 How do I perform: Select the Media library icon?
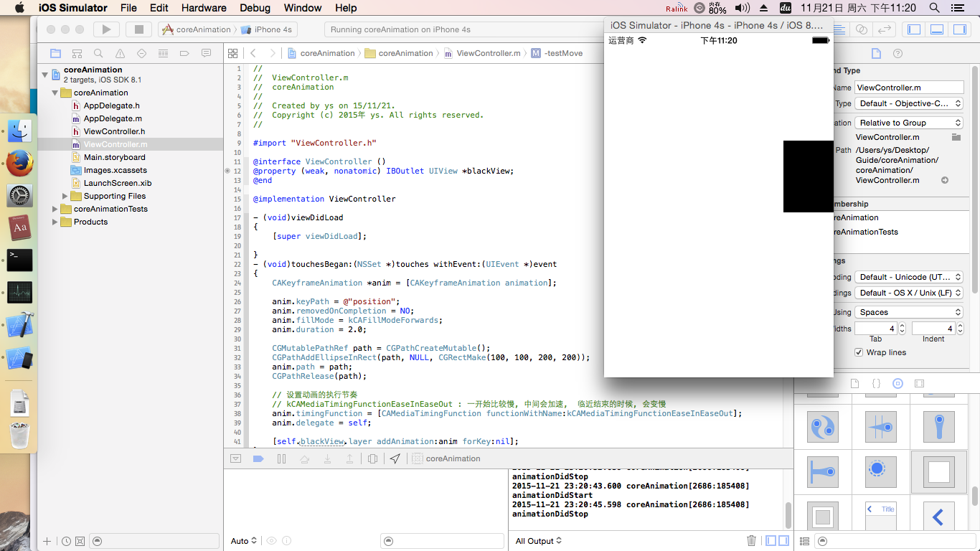coord(920,384)
